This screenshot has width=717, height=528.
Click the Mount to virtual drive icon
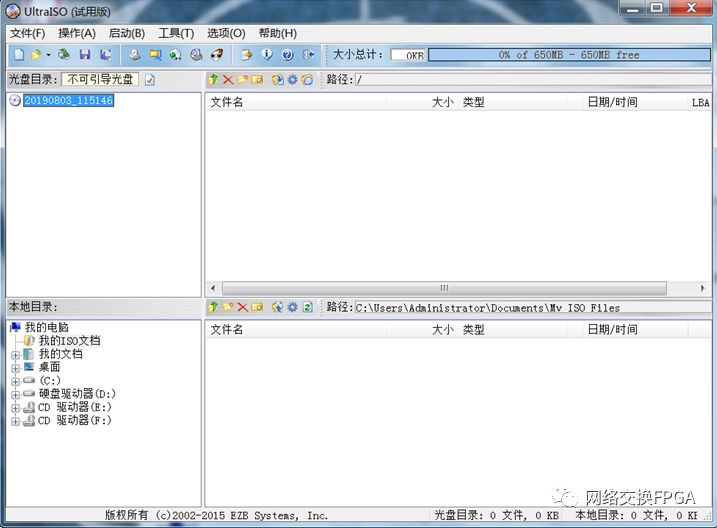coord(197,55)
